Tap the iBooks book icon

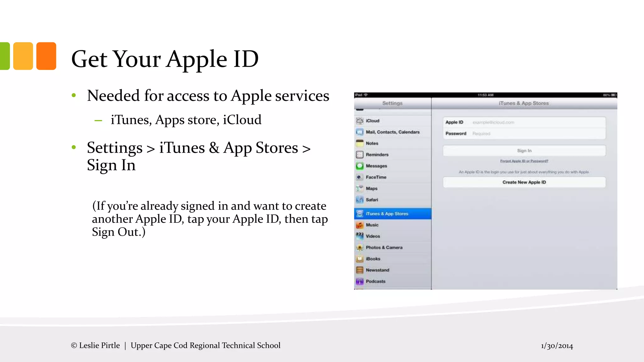(x=360, y=259)
